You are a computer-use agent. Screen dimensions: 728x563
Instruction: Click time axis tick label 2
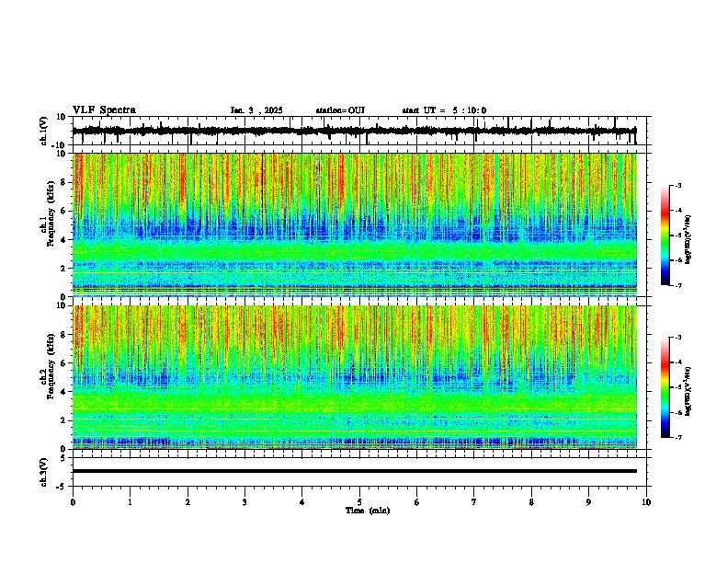(188, 502)
